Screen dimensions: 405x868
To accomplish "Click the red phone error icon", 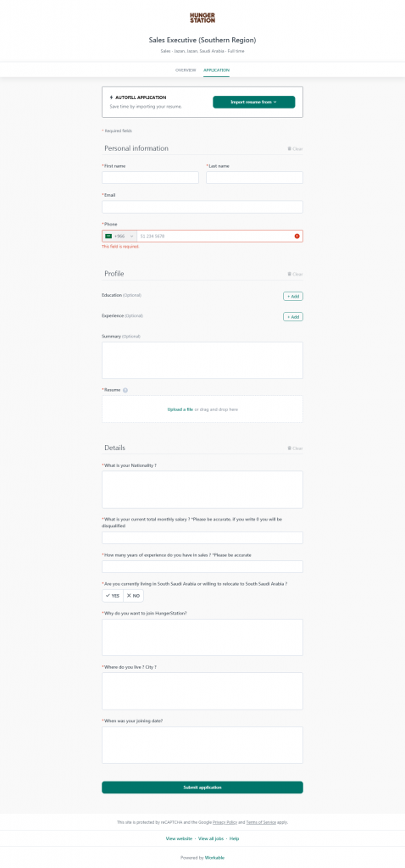I will click(297, 236).
